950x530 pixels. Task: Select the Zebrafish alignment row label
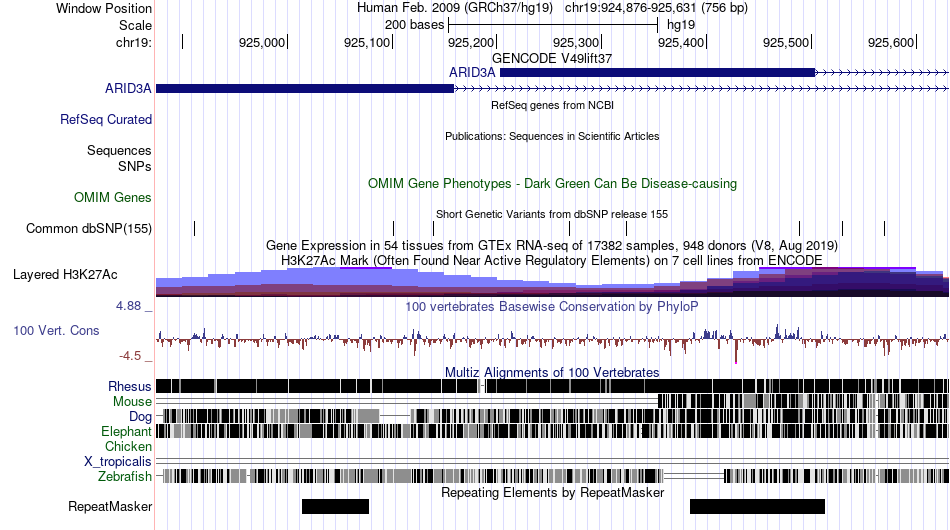click(x=125, y=477)
